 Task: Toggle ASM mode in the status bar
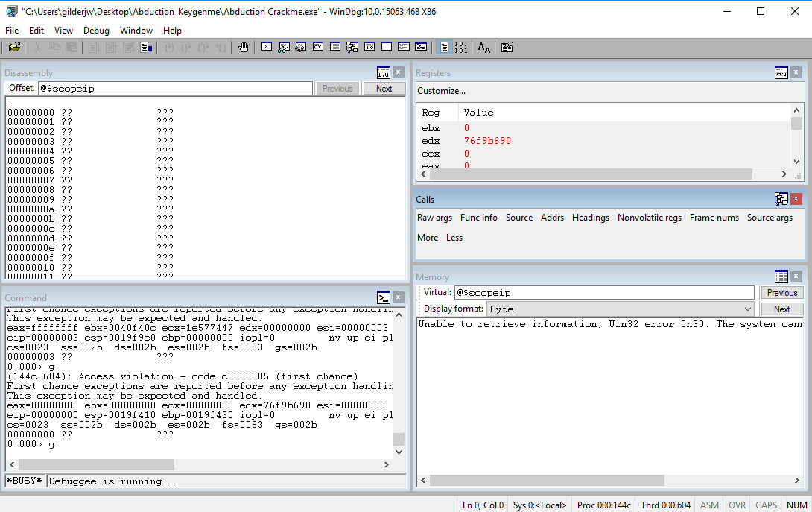pyautogui.click(x=708, y=505)
